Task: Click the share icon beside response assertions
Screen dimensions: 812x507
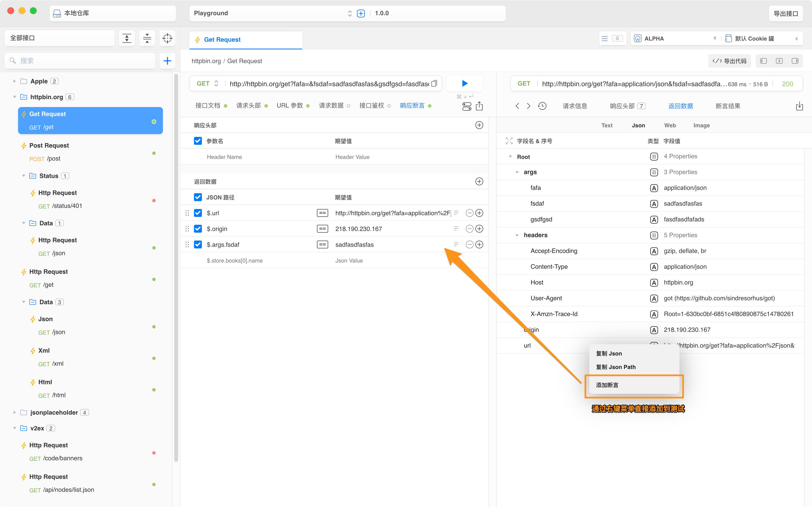Action: (479, 106)
